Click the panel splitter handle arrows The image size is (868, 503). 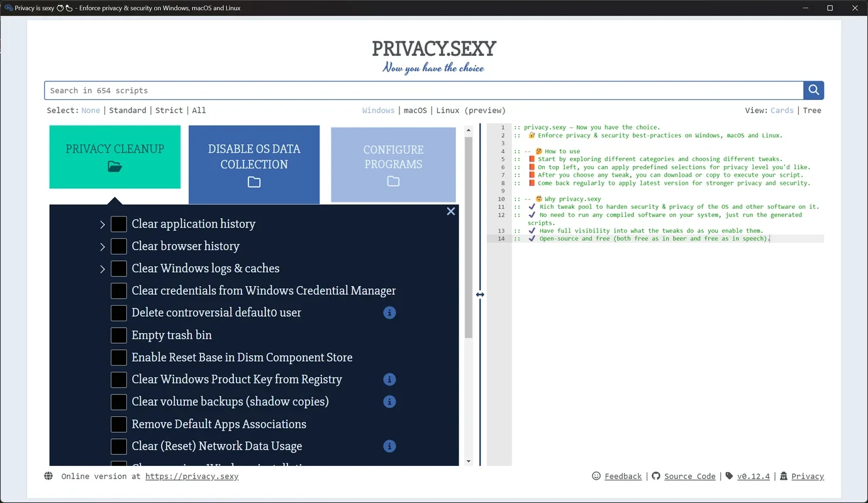(480, 294)
